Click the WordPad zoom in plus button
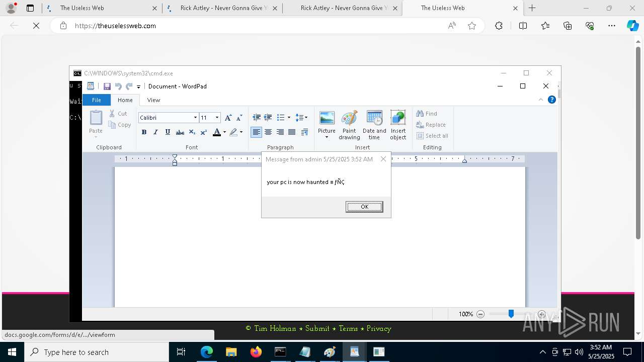This screenshot has height=362, width=644. click(541, 314)
